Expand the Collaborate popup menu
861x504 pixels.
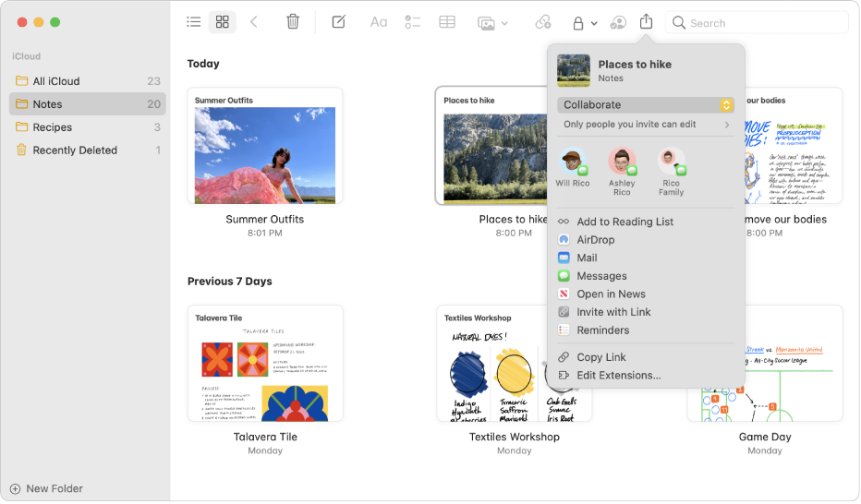tap(645, 105)
